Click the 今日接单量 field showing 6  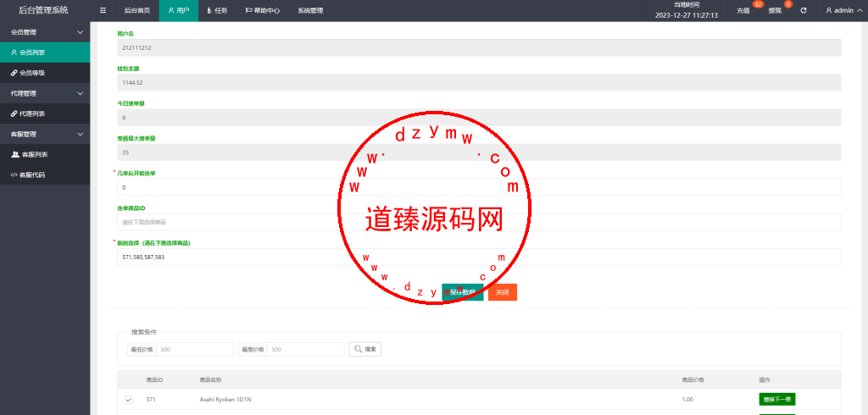click(479, 118)
